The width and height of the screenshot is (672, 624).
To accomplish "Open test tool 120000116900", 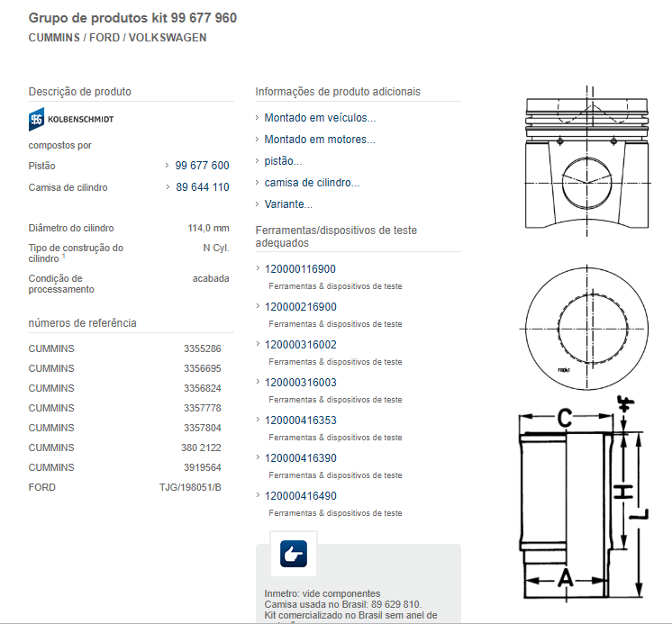I will [x=300, y=269].
